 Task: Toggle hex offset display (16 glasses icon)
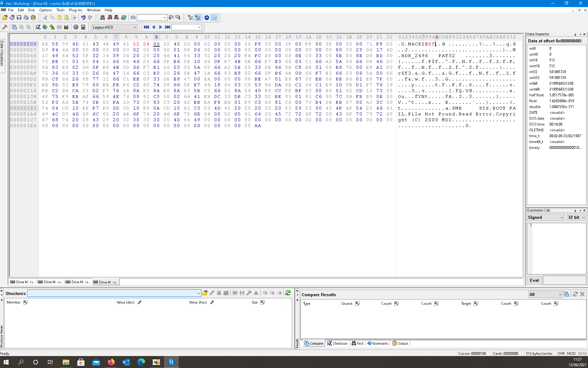[x=198, y=18]
